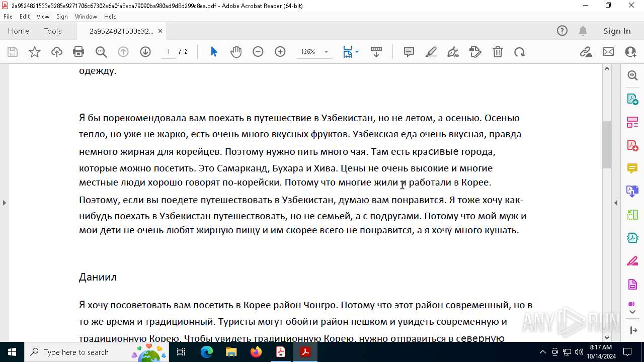This screenshot has height=362, width=644.
Task: Go to previous page arrow
Action: pos(123,52)
